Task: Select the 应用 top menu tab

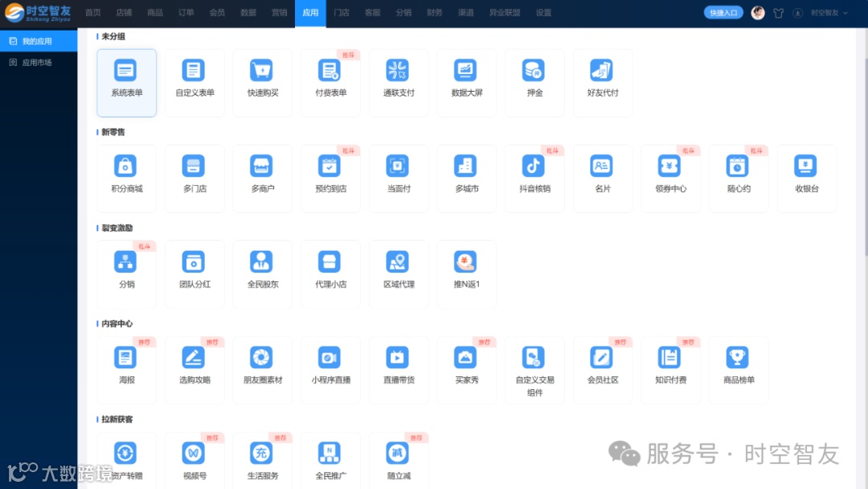Action: pos(310,13)
